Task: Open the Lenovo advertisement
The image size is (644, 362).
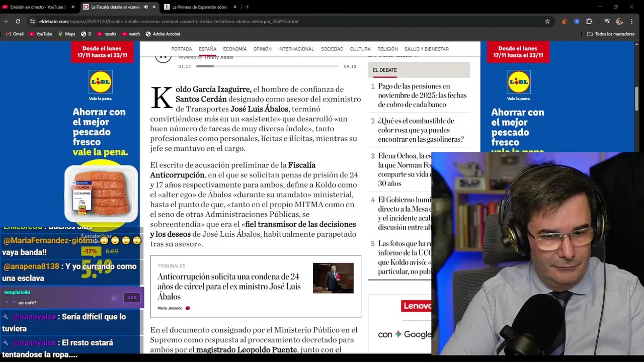Action: [x=416, y=306]
